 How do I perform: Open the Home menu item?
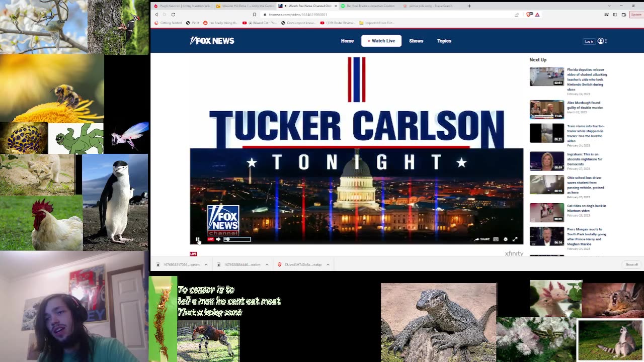(347, 41)
